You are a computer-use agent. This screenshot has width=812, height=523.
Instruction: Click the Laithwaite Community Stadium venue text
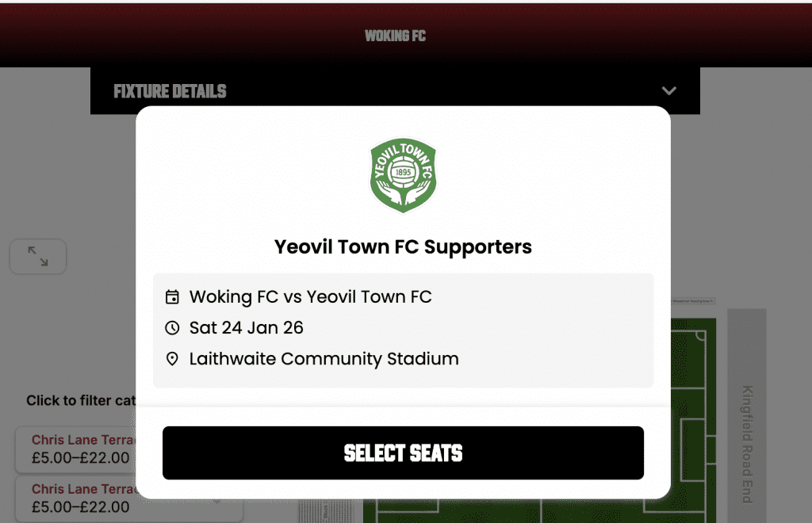(x=324, y=359)
